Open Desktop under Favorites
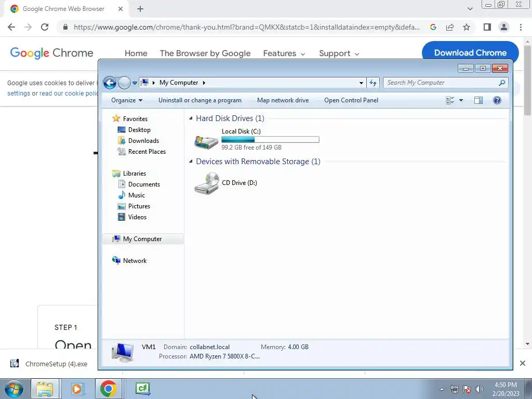The width and height of the screenshot is (532, 399). click(139, 129)
